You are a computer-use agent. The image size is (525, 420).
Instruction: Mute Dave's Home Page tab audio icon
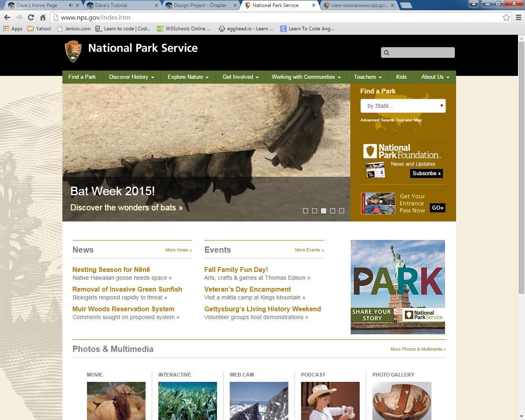[71, 5]
